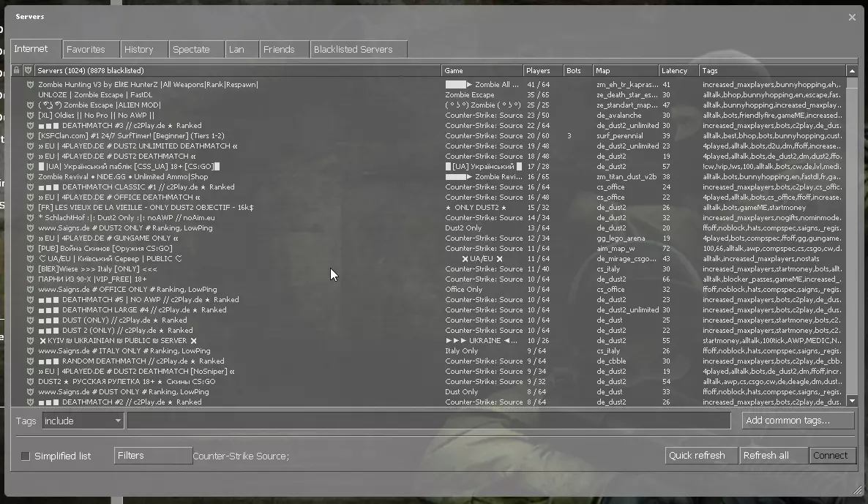Switch to the Lan tab
Viewport: 868px width, 504px height.
pos(242,49)
